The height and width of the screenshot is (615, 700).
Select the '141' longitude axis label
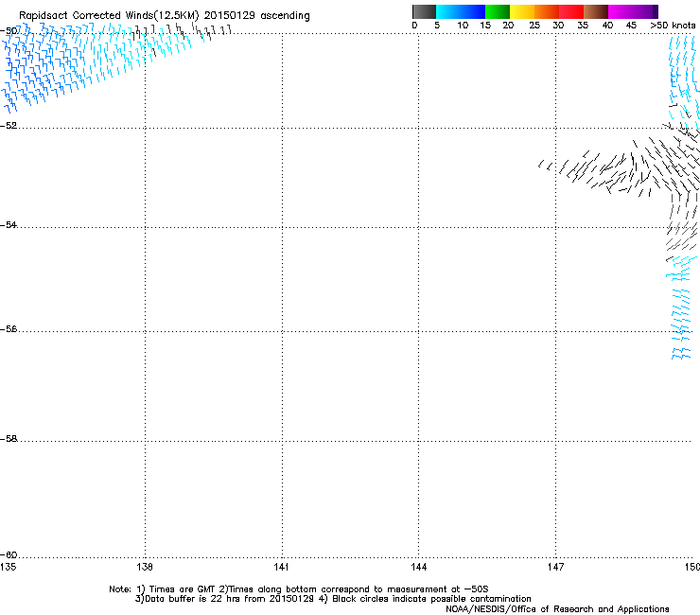coord(281,567)
